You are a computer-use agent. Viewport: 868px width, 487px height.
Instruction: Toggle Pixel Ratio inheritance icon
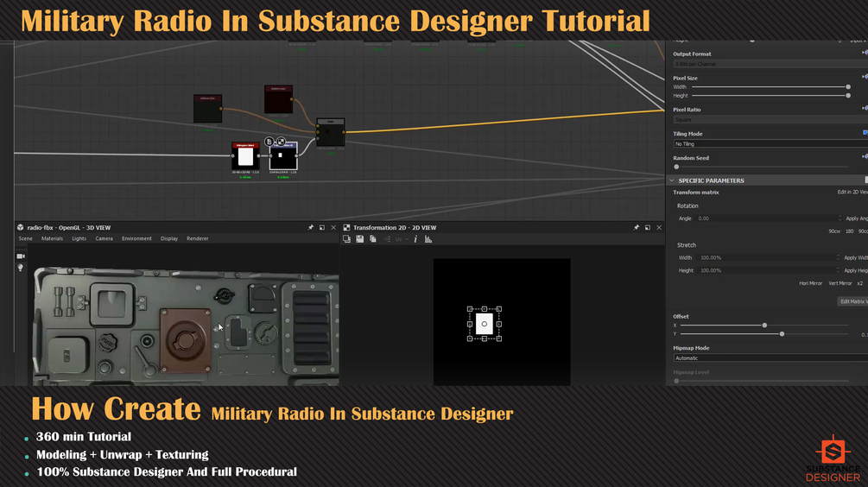click(x=865, y=109)
